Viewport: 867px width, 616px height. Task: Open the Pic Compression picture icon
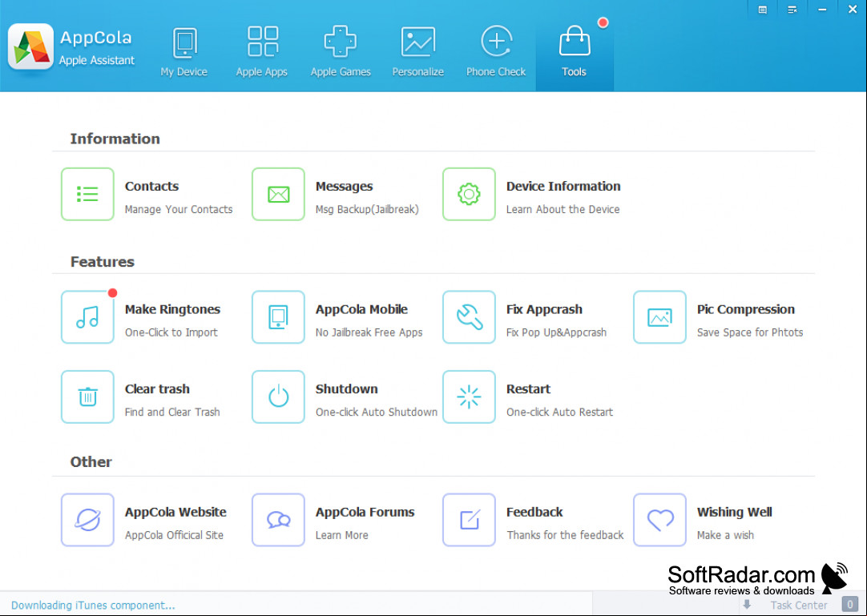(x=659, y=317)
